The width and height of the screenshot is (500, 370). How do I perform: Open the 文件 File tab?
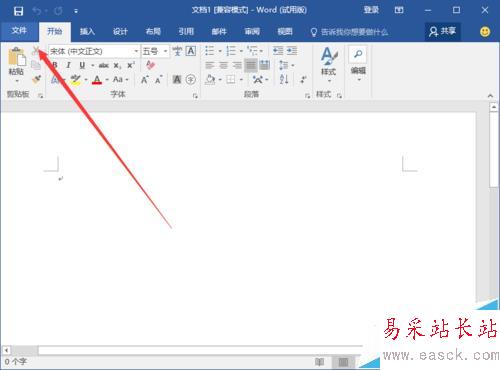click(19, 31)
